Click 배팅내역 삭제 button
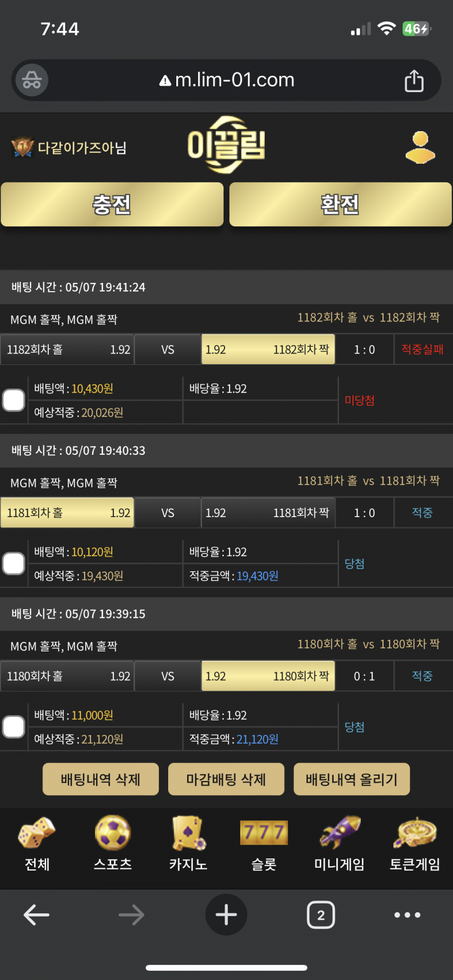 [x=101, y=779]
